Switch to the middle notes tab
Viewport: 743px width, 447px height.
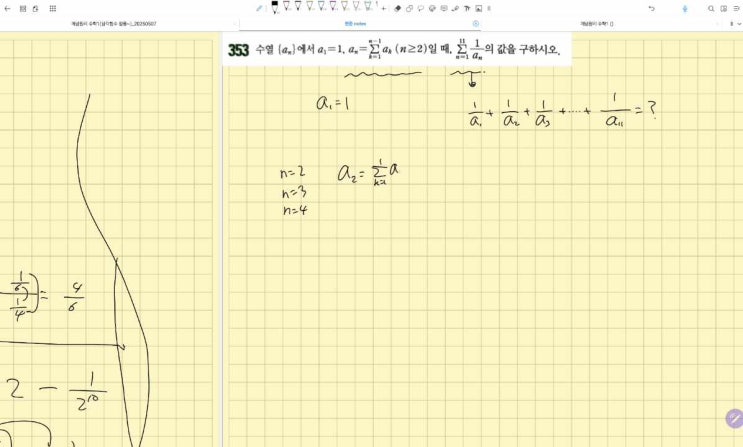coord(356,23)
